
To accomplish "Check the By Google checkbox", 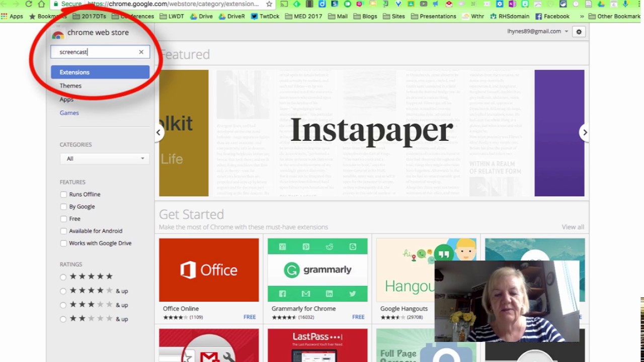I will tap(63, 207).
